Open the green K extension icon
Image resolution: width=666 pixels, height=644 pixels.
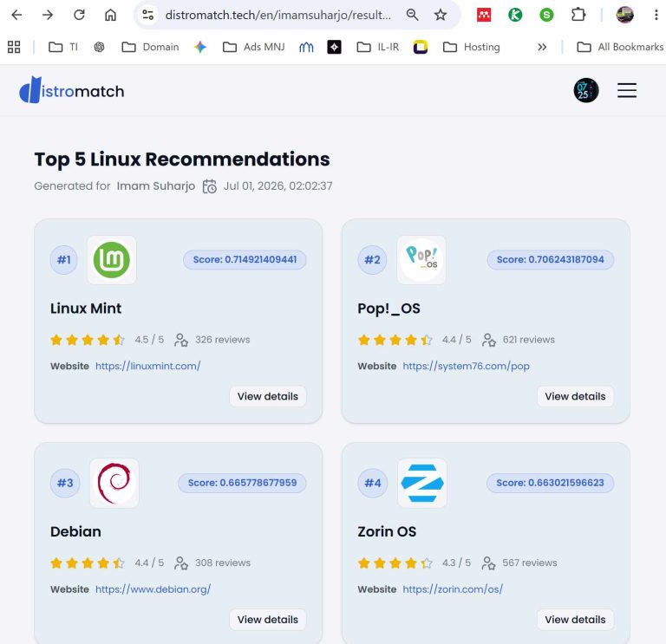coord(515,16)
